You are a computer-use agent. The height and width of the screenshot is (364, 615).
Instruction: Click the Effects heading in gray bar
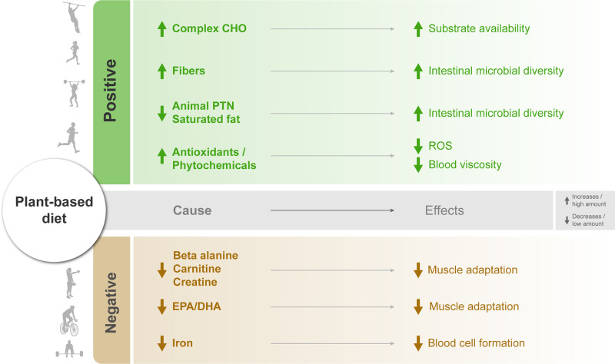pos(444,210)
